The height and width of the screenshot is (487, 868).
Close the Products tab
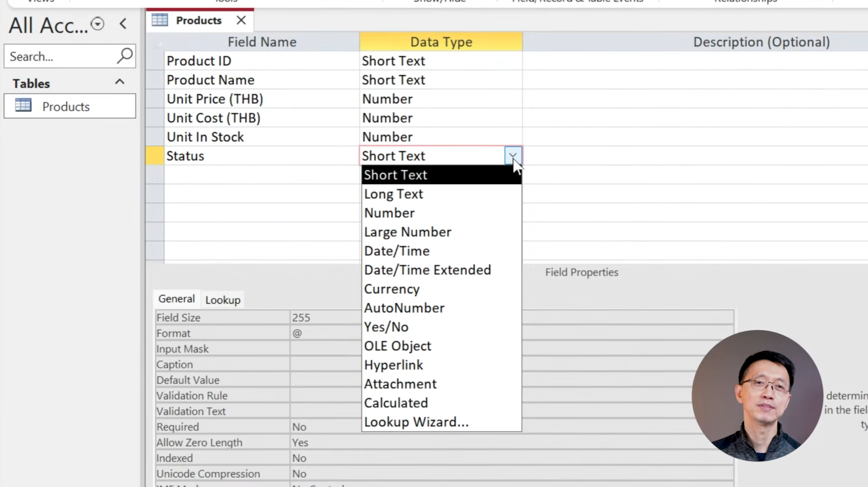click(241, 20)
